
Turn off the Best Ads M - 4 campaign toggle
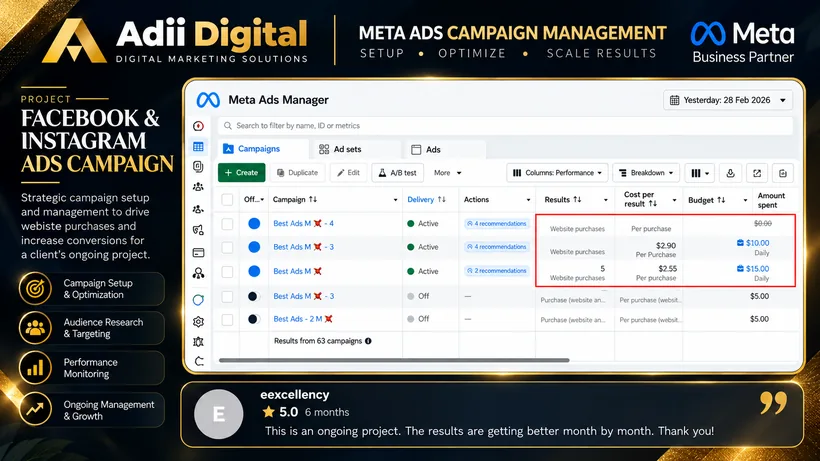254,224
